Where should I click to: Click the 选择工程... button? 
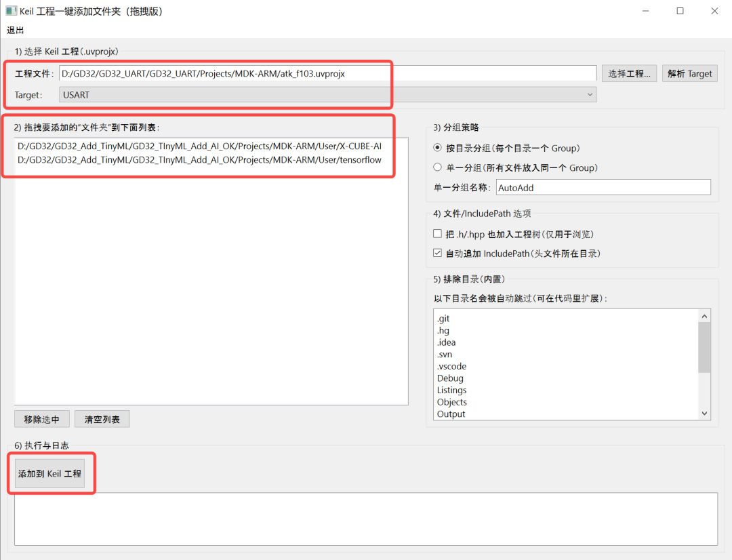(629, 73)
